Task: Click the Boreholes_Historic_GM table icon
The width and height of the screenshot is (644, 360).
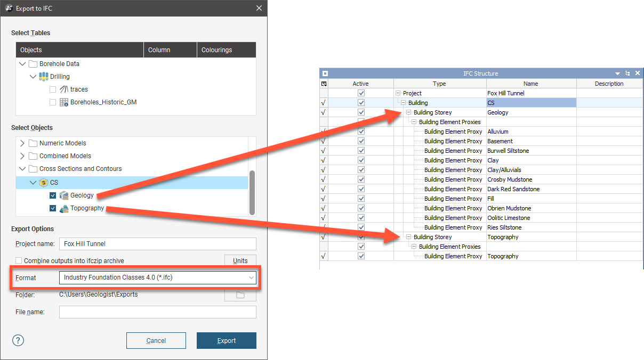Action: pos(63,102)
